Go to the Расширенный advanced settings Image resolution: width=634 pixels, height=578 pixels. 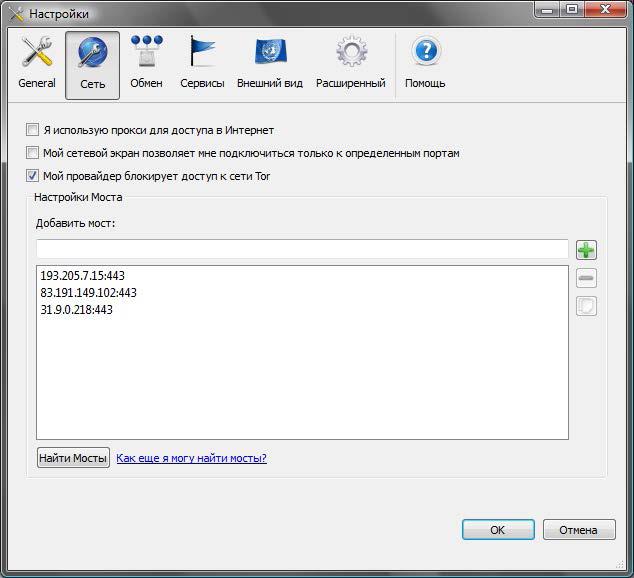tap(351, 64)
